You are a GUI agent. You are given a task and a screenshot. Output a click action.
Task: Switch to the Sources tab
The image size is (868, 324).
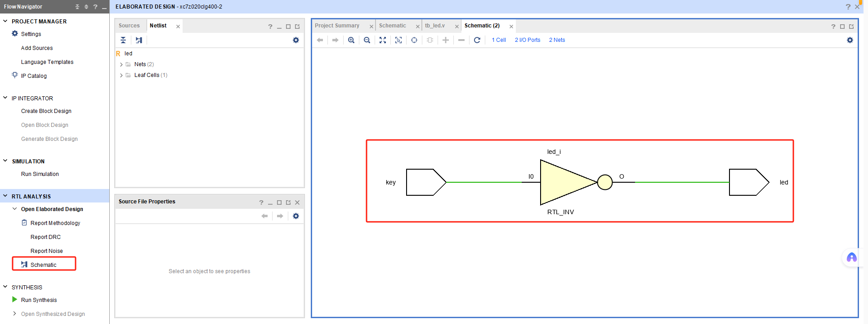click(x=129, y=26)
